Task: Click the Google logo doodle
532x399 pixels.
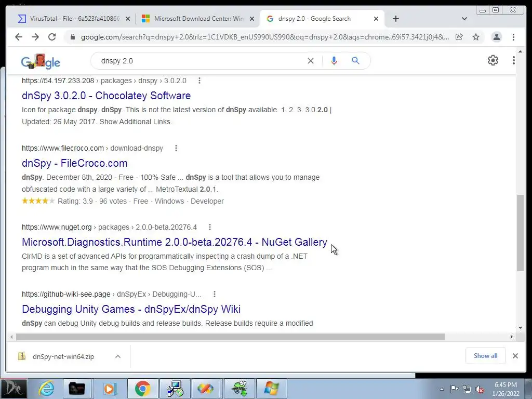Action: [x=41, y=61]
